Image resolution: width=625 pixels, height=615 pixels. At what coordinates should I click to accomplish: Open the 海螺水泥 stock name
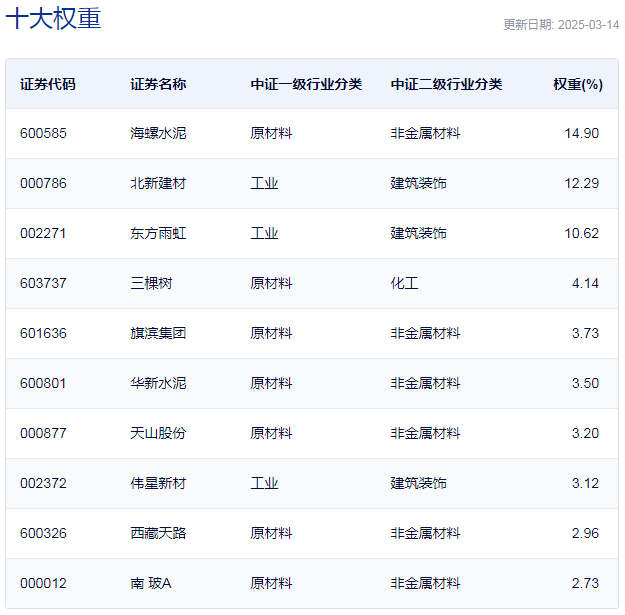[158, 133]
